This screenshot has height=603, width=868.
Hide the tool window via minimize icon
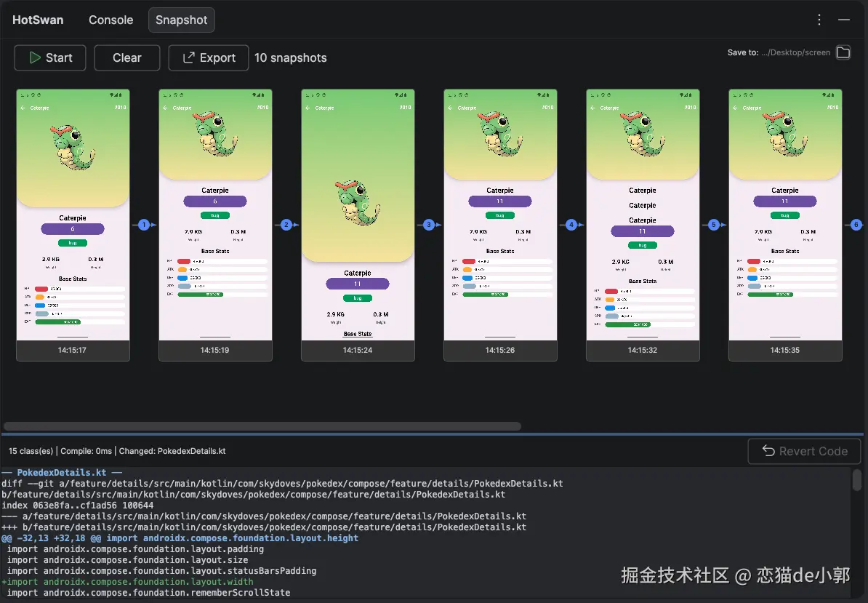coord(843,20)
